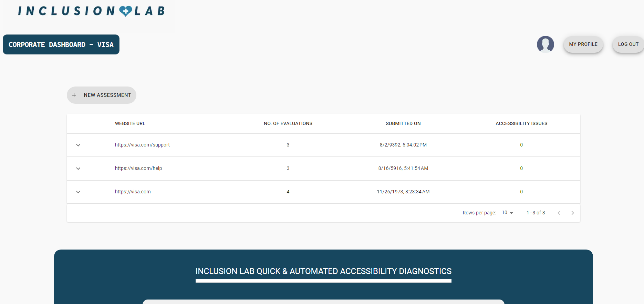This screenshot has height=304, width=644.
Task: Click the INCLUSION LAB logo text
Action: (92, 11)
